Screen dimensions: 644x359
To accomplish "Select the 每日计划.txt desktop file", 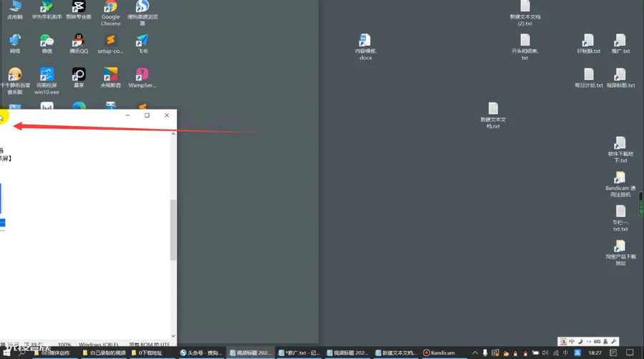I will (x=589, y=78).
